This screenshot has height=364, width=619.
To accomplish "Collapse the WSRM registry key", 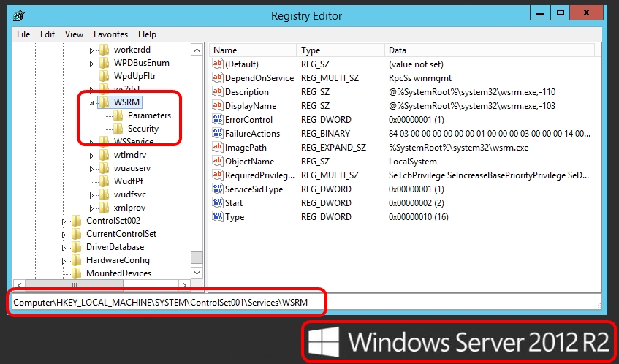I will click(91, 103).
